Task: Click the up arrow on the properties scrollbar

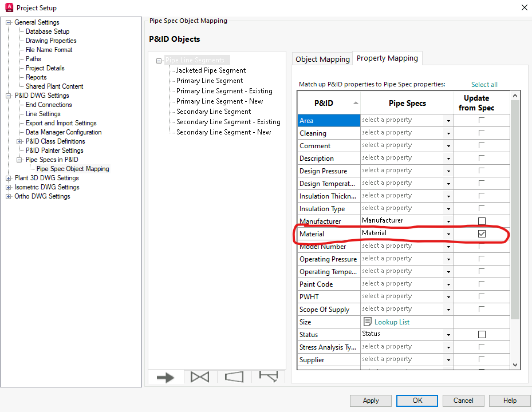Action: pos(516,96)
